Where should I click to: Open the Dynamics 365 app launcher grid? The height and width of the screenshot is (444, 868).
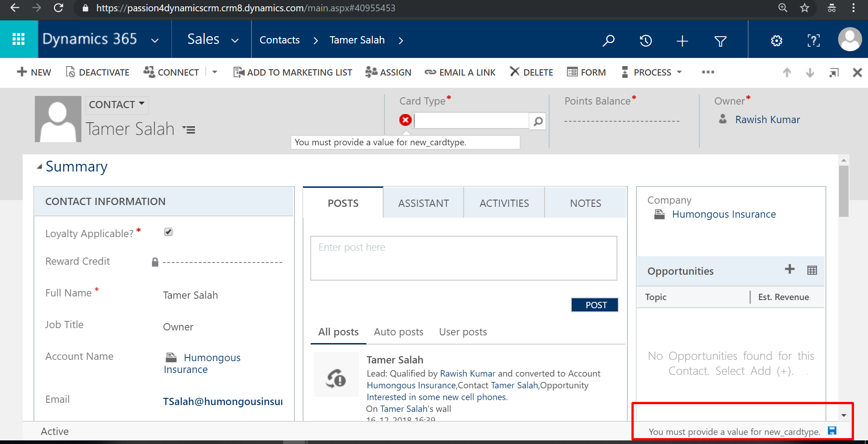point(19,39)
